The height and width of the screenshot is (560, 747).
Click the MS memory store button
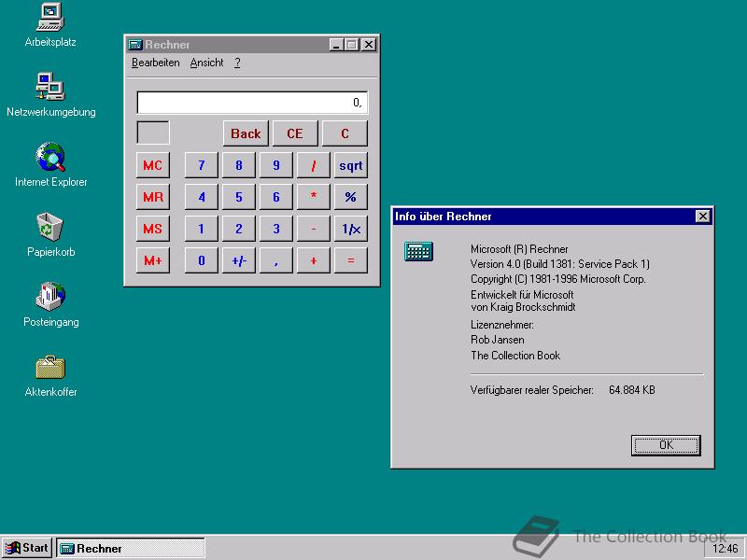tap(153, 229)
